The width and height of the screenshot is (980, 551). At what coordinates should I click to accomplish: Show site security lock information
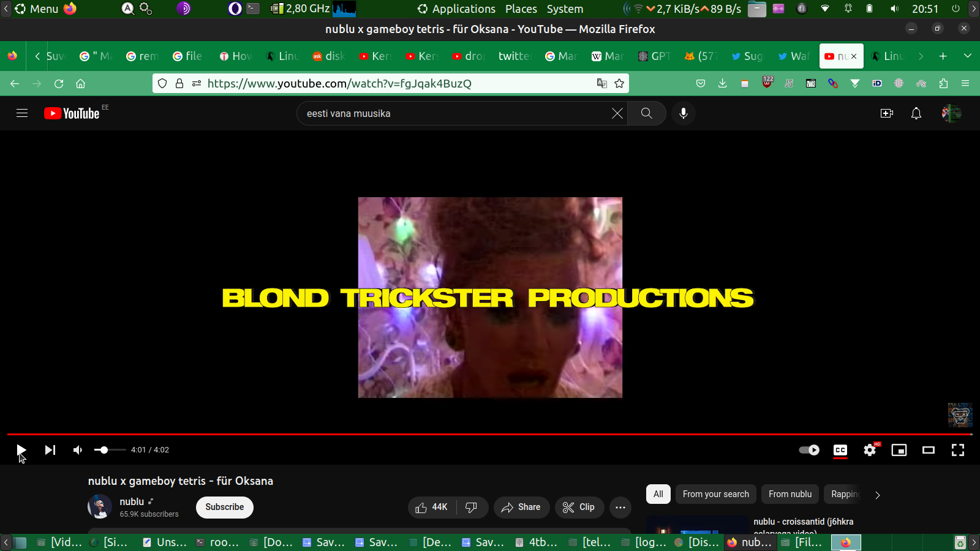coord(179,83)
